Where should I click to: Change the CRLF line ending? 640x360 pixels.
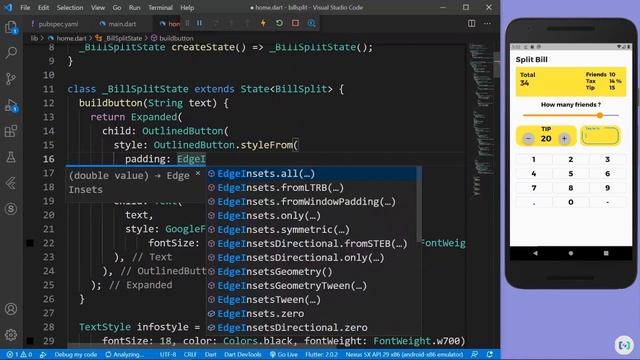[x=190, y=354]
